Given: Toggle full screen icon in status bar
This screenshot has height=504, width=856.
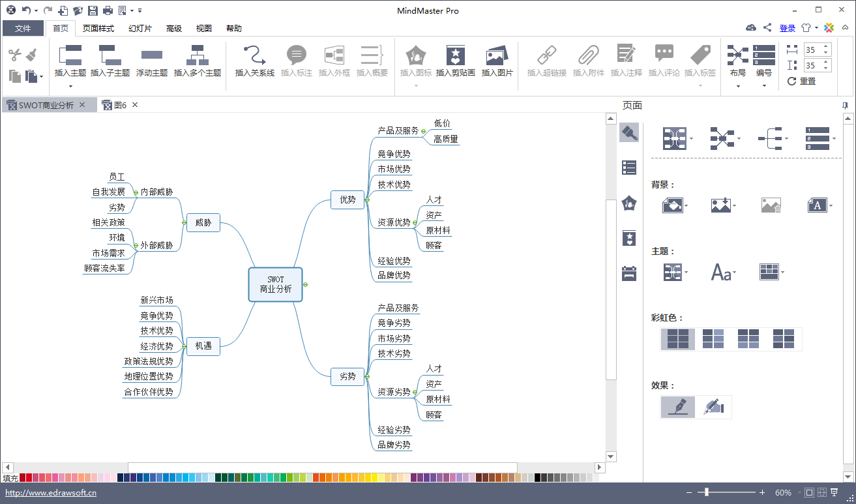Looking at the screenshot, I should 835,492.
